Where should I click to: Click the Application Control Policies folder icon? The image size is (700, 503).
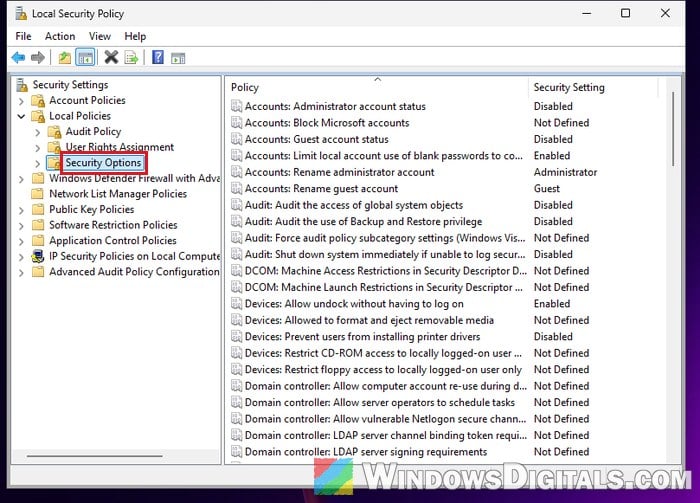(38, 241)
